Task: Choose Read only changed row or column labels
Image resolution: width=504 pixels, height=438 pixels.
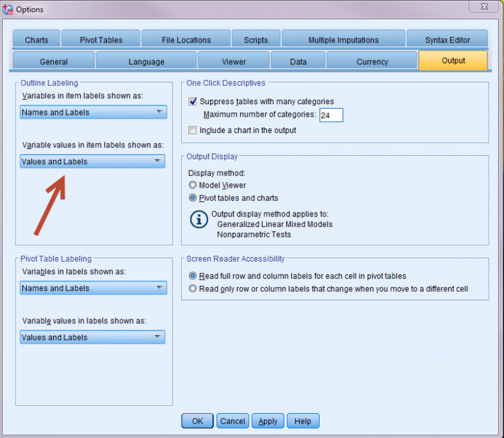Action: 193,289
